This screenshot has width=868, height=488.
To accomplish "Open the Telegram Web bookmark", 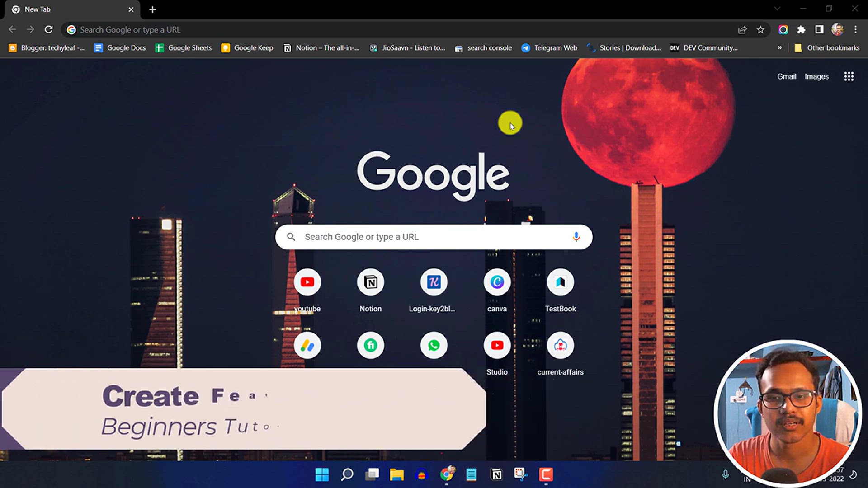I will [x=549, y=48].
